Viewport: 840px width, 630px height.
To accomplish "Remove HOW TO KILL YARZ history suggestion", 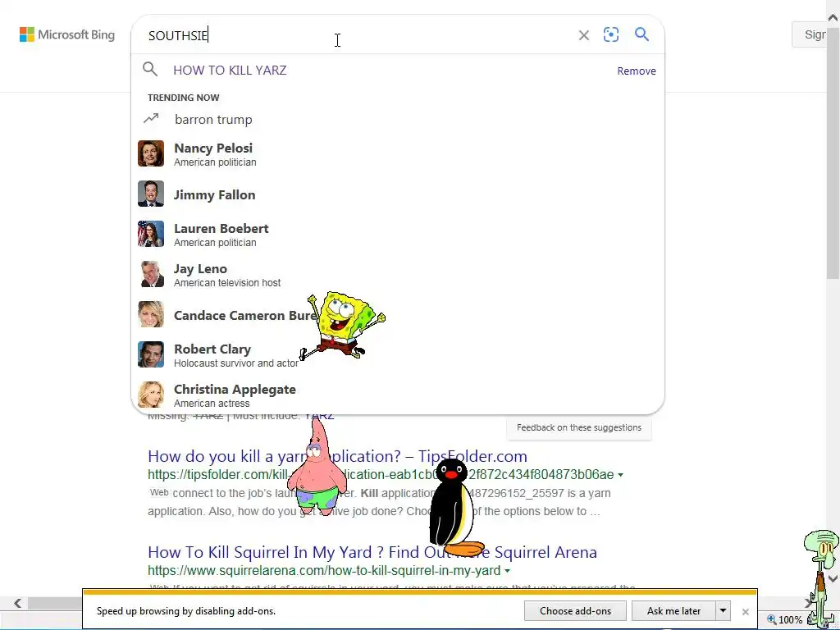I will pyautogui.click(x=637, y=71).
